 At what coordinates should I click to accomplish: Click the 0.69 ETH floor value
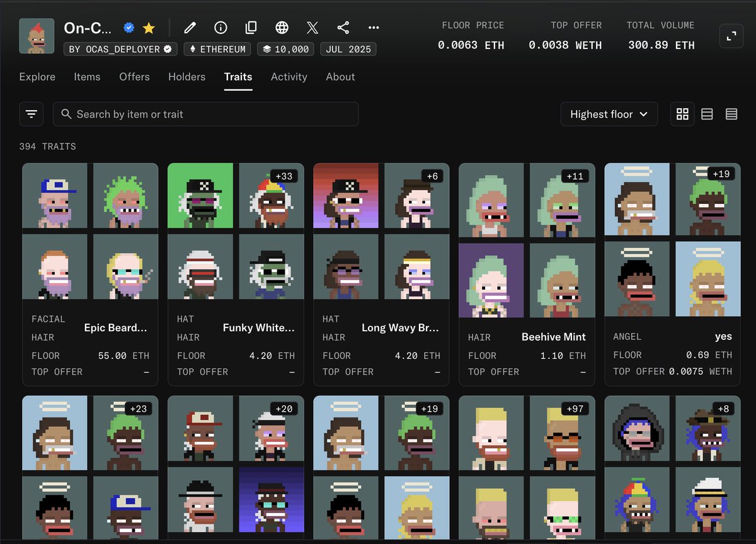tap(709, 355)
